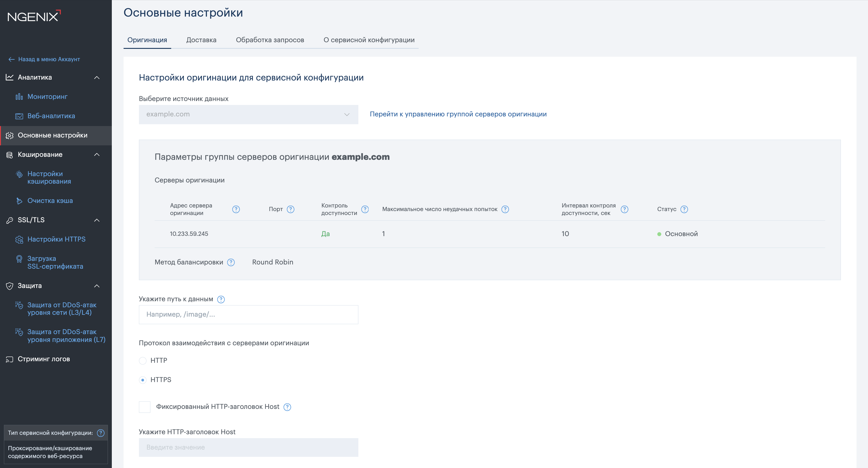Click the Стриминг логов icon

9,359
